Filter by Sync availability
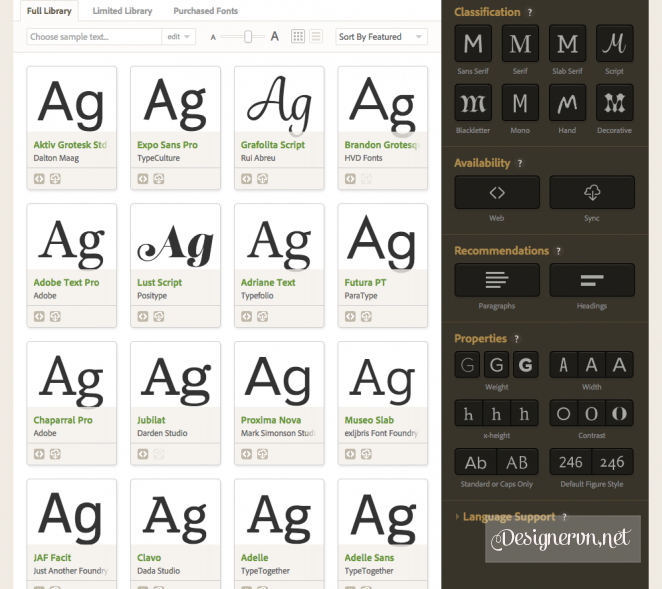The width and height of the screenshot is (662, 589). [592, 193]
